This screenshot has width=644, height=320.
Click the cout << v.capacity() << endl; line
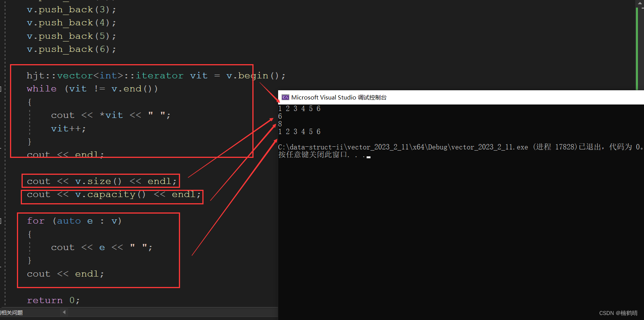point(114,195)
